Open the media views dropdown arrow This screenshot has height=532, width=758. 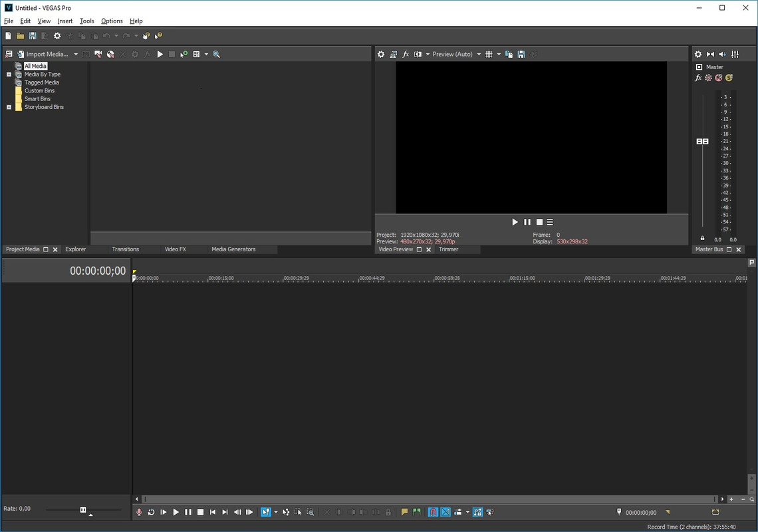[206, 54]
